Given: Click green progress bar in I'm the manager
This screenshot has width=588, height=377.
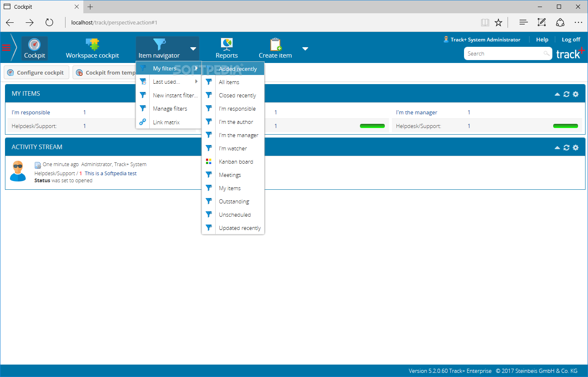Looking at the screenshot, I should pos(565,126).
